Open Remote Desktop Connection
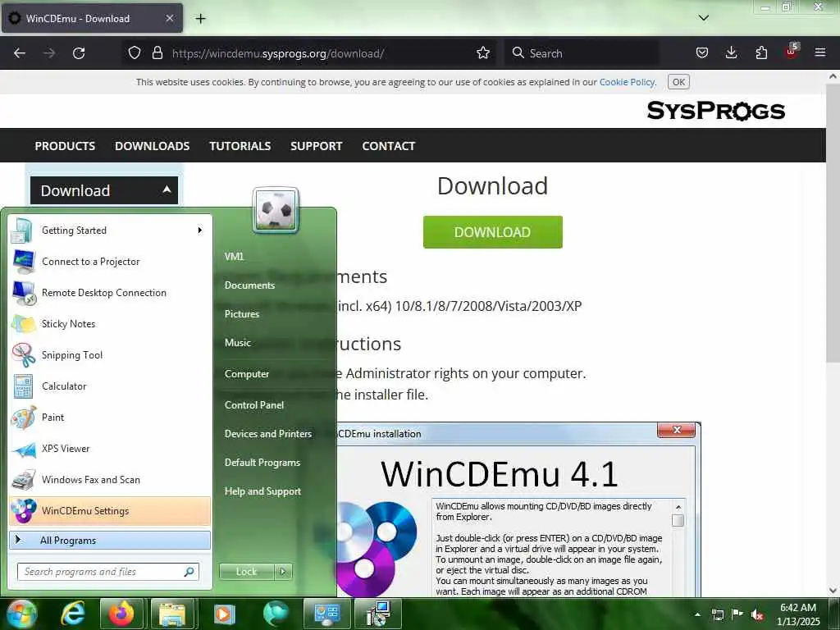 (x=110, y=293)
